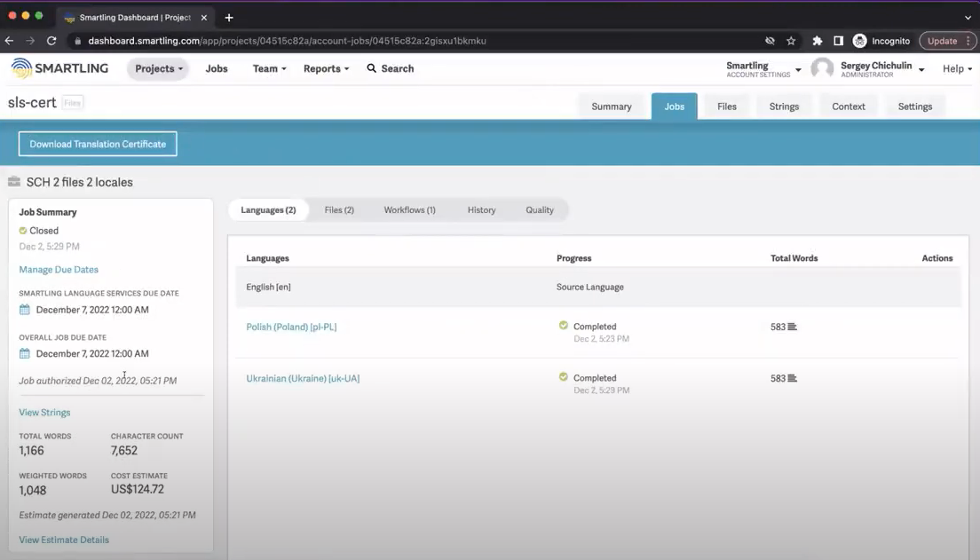Click the Incognito profile icon
The image size is (980, 560).
pyautogui.click(x=859, y=41)
